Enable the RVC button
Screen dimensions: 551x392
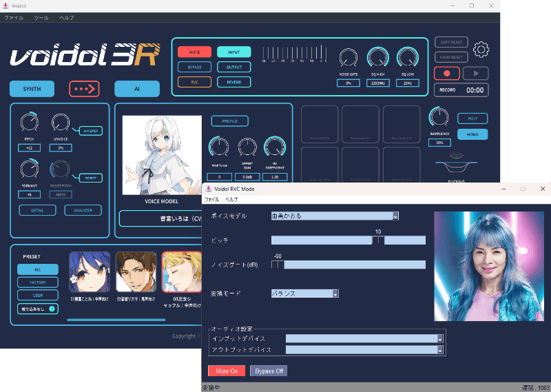(194, 82)
